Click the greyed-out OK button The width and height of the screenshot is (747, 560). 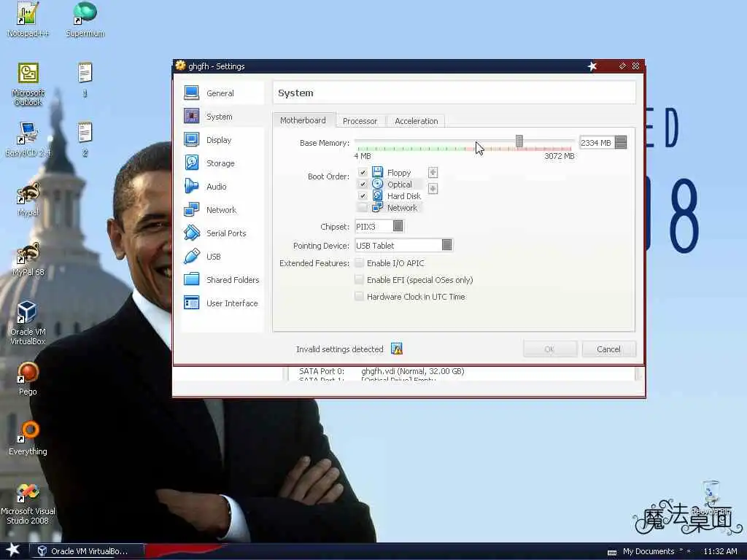(550, 349)
